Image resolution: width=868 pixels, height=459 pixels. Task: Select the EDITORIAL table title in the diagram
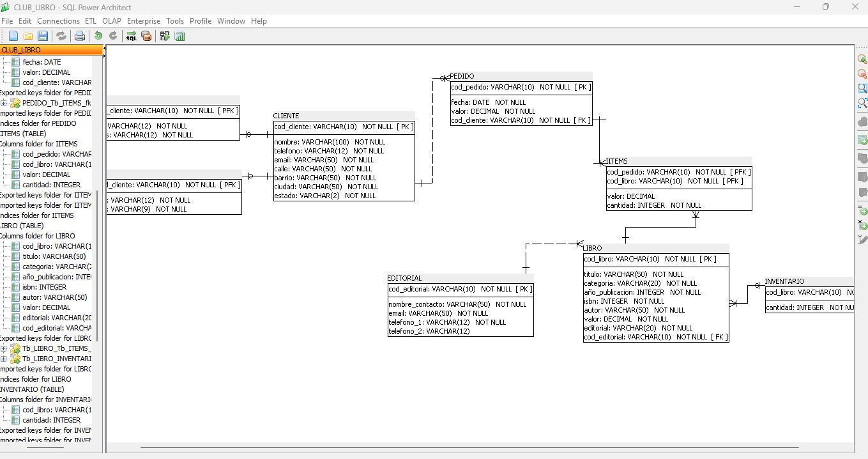click(x=404, y=278)
